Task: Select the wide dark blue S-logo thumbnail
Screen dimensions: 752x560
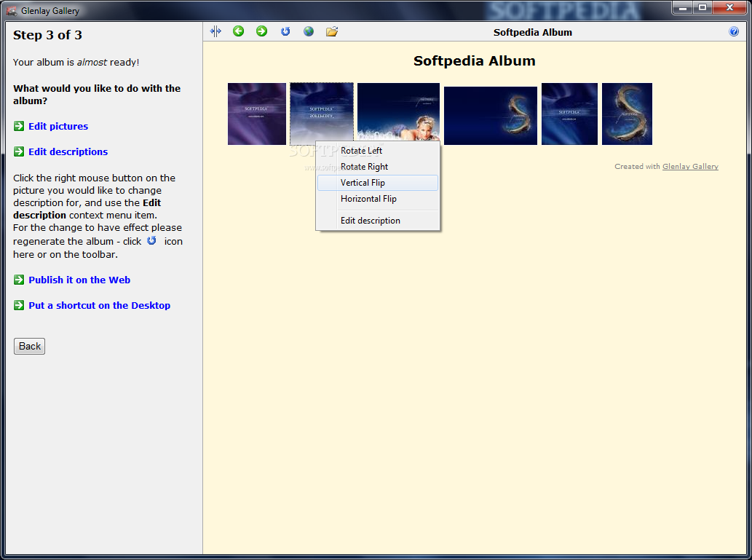Action: pos(490,116)
